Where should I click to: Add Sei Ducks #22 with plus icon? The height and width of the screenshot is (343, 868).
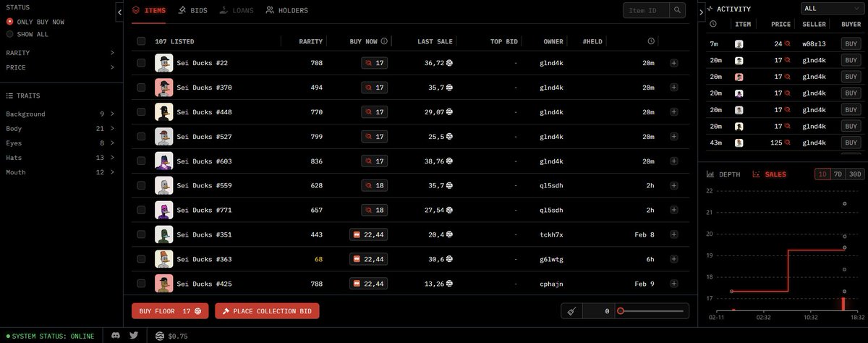point(674,64)
